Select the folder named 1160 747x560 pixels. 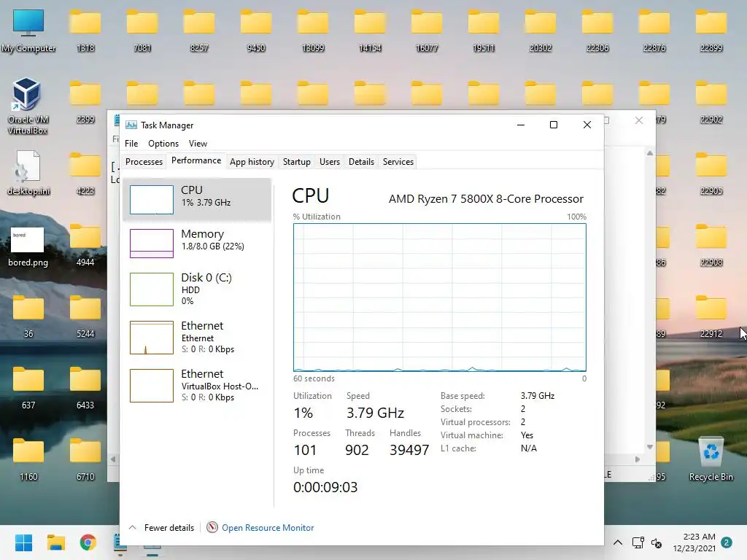click(x=28, y=459)
